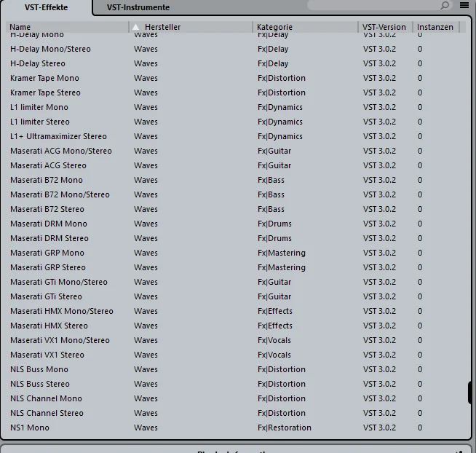The height and width of the screenshot is (453, 476).
Task: Select Maserati ACG Mono/Stereo row
Action: click(x=236, y=151)
